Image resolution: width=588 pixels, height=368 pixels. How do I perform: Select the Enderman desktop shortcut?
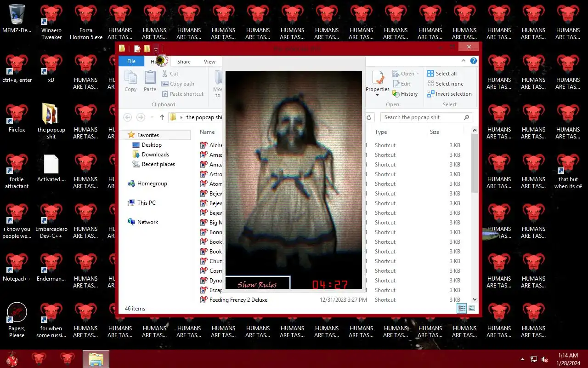(x=51, y=267)
